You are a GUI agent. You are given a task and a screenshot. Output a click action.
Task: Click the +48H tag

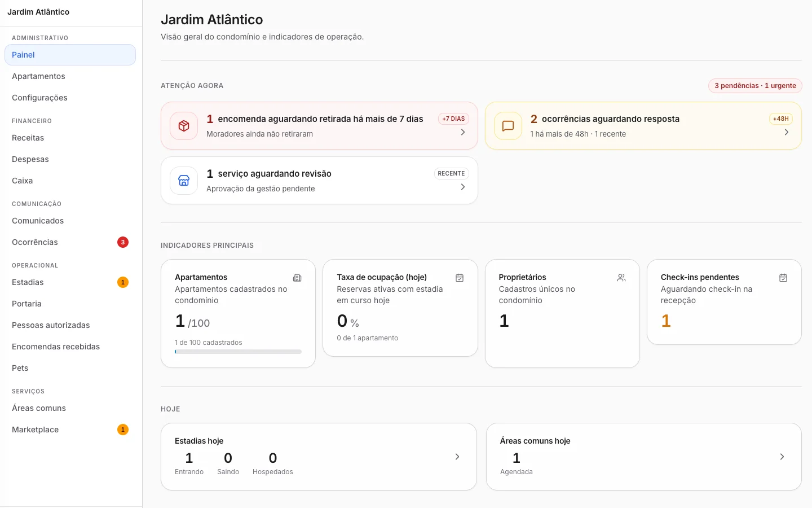pyautogui.click(x=781, y=119)
